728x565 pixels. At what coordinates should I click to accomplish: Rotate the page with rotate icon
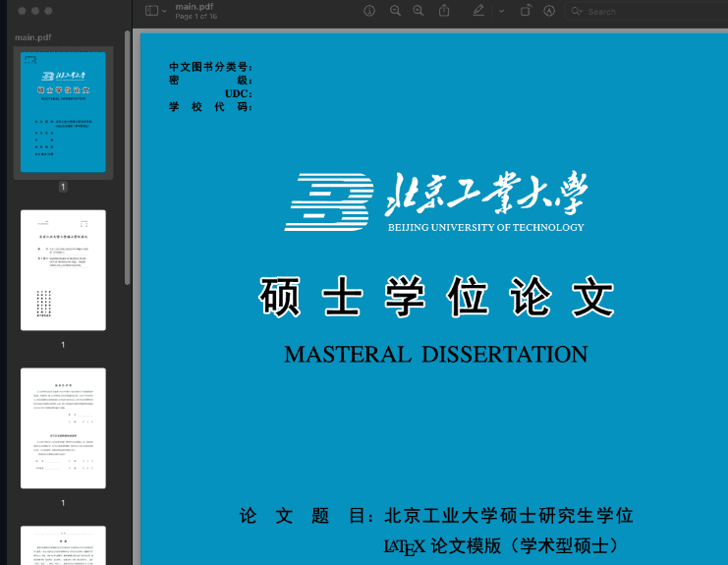pyautogui.click(x=526, y=11)
